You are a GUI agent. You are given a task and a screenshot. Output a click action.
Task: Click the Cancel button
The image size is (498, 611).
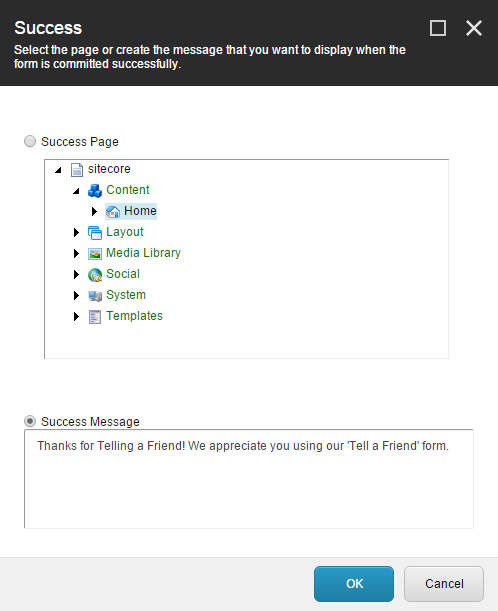[444, 584]
